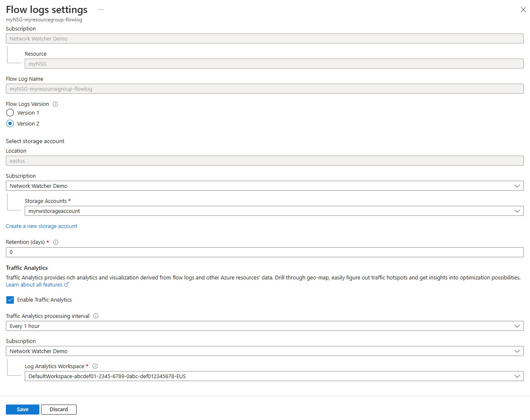Open the Storage Accounts dropdown
Viewport: 530px width, 420px height.
[274, 211]
